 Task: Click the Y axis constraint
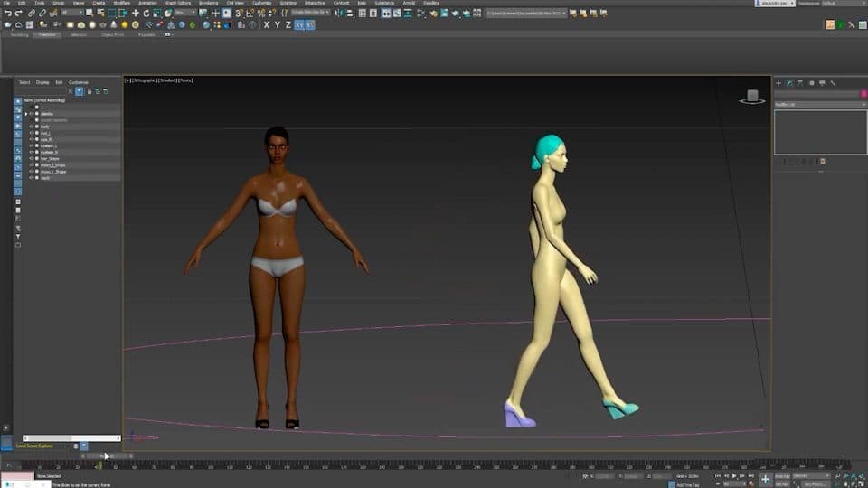[278, 25]
